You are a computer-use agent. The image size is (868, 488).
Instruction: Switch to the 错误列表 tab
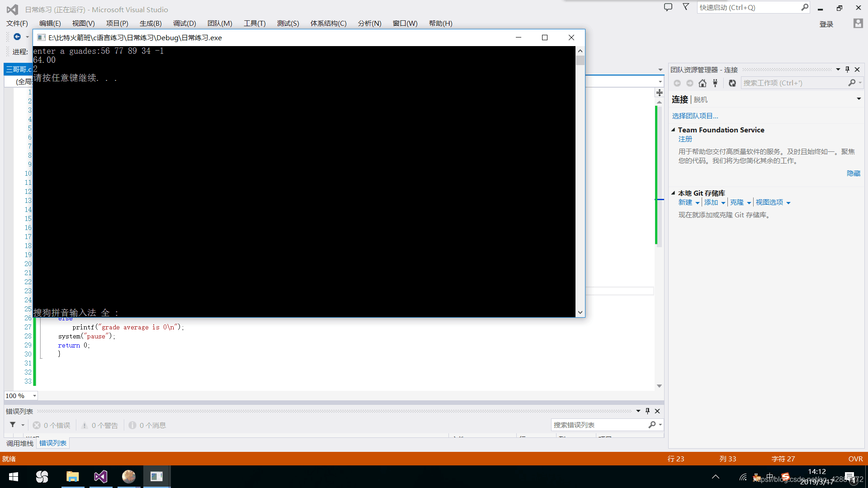[53, 443]
